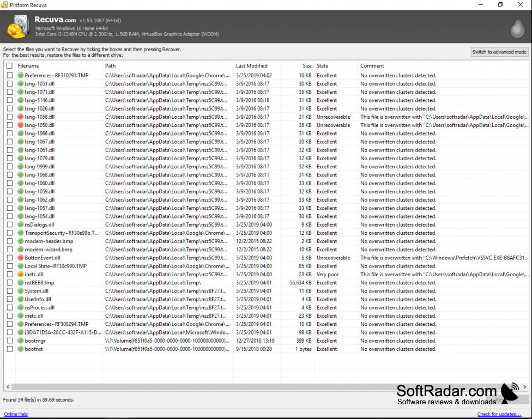Select the lang-1054.dll filename

[39, 216]
